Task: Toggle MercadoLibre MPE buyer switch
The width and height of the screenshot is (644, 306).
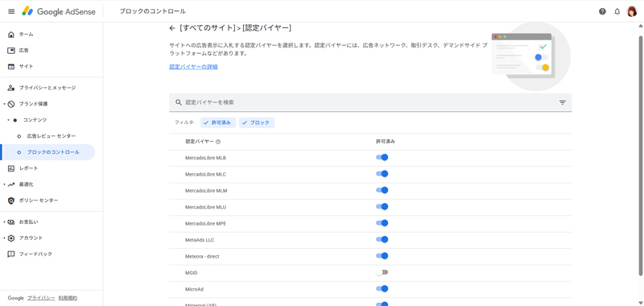Action: 382,223
